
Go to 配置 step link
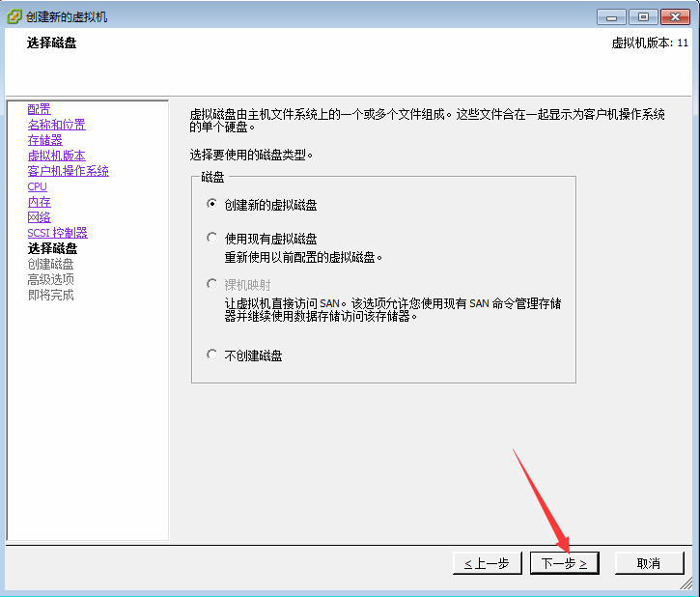39,109
